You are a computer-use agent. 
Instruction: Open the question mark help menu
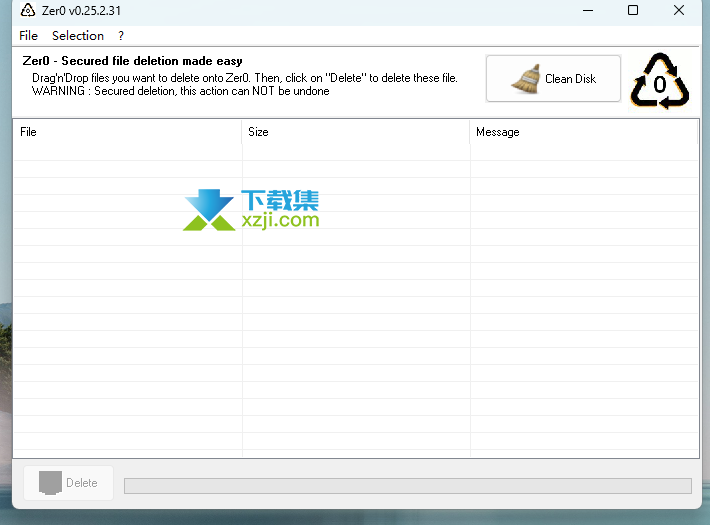pos(121,36)
